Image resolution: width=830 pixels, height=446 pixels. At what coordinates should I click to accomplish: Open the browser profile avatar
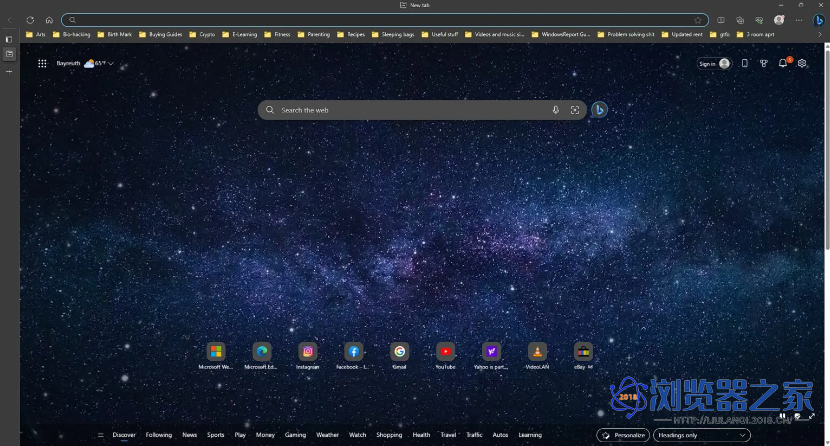click(779, 20)
